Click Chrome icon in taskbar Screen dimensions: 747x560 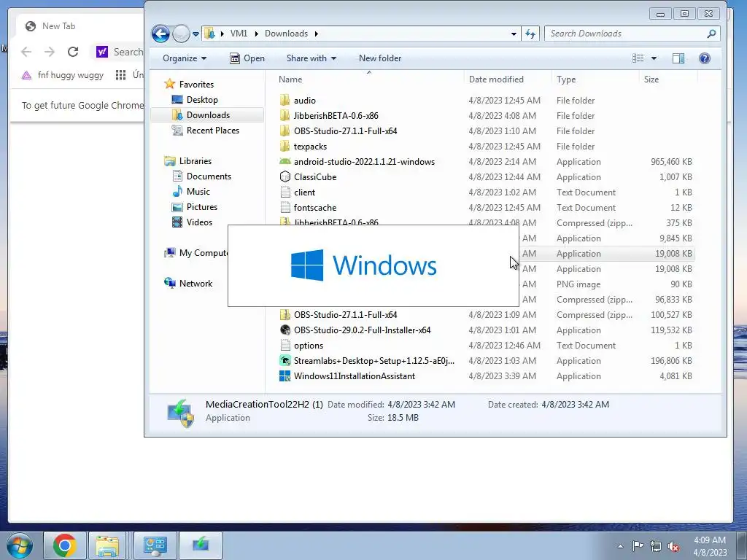point(65,545)
